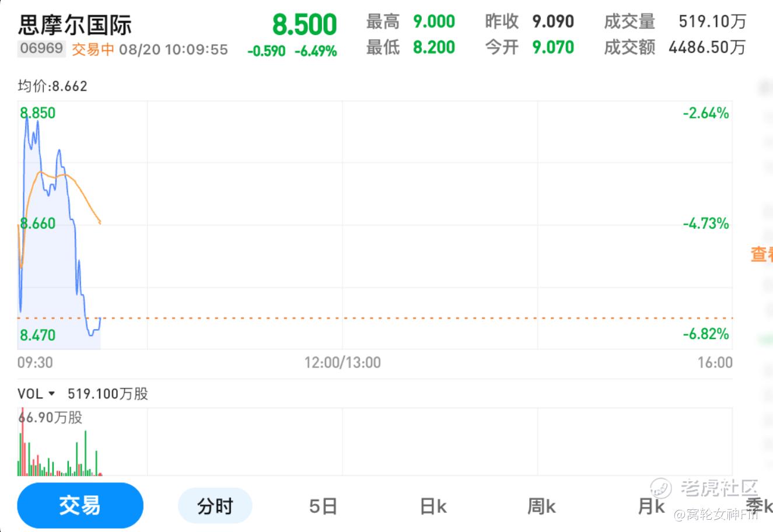
Task: Switch to the 周k chart tab
Action: (x=541, y=506)
